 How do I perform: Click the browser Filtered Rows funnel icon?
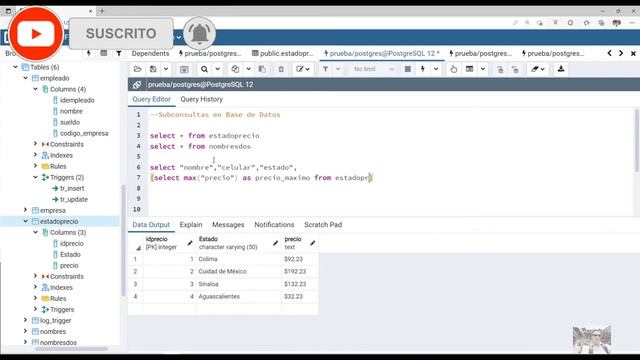pos(119,53)
